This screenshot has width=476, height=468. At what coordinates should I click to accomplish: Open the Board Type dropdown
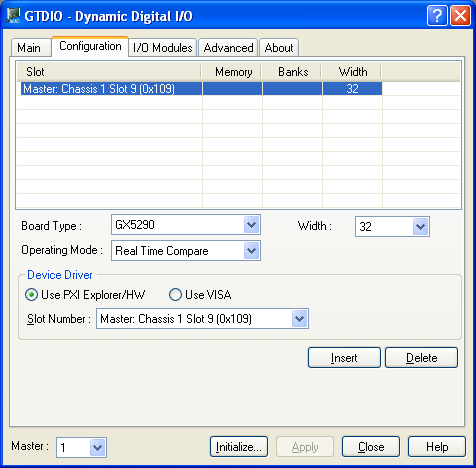(186, 225)
